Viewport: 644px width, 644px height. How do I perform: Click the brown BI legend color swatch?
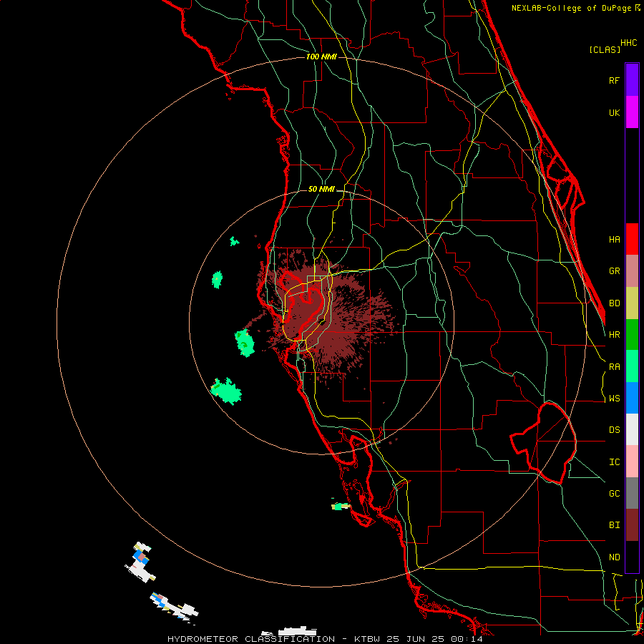[x=632, y=525]
